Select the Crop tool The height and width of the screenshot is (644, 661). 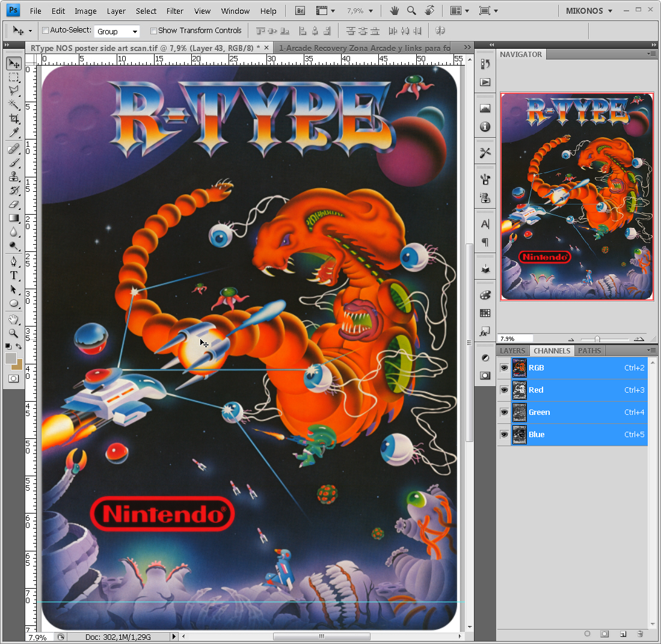pos(14,119)
